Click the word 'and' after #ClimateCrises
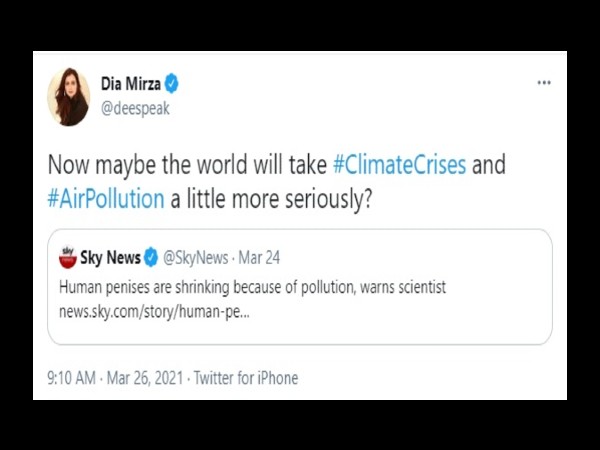This screenshot has width=600, height=450. pos(488,164)
